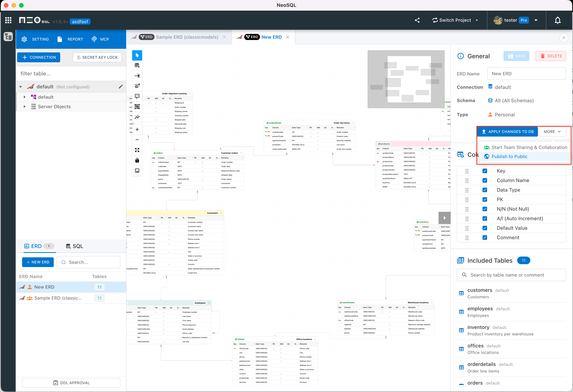
Task: Expand the Server Objects tree node
Action: pyautogui.click(x=24, y=106)
